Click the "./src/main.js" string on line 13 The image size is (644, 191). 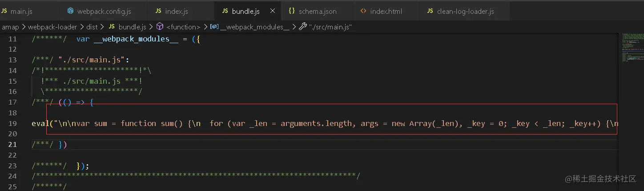click(x=91, y=60)
